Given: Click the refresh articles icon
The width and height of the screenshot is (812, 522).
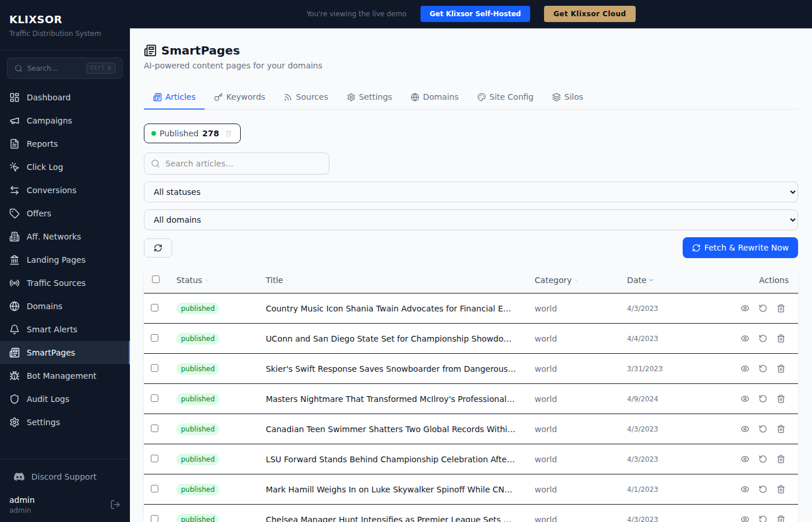Looking at the screenshot, I should coord(158,248).
